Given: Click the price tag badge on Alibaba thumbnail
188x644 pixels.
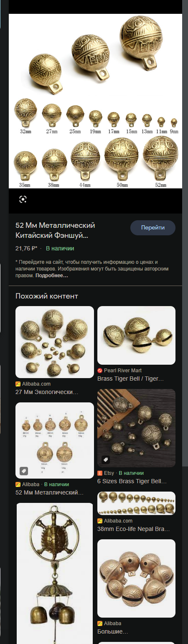Looking at the screenshot, I should click(24, 471).
